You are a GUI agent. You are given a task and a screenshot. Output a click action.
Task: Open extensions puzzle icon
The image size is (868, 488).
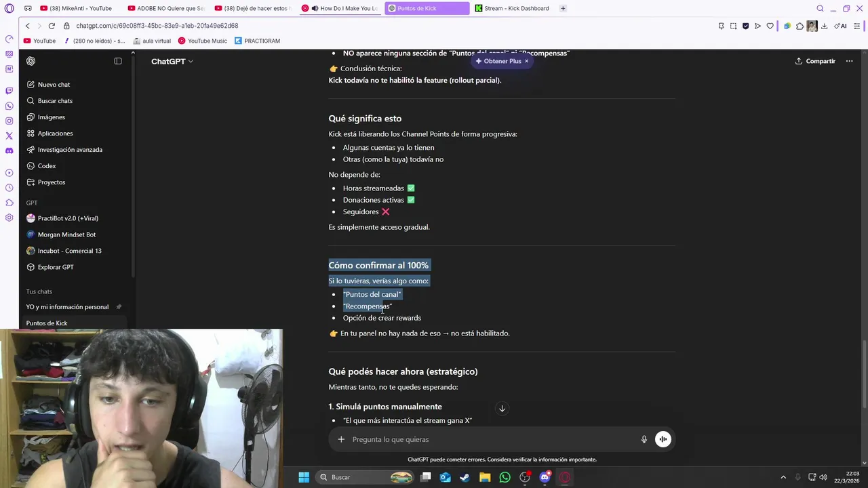[x=800, y=26]
